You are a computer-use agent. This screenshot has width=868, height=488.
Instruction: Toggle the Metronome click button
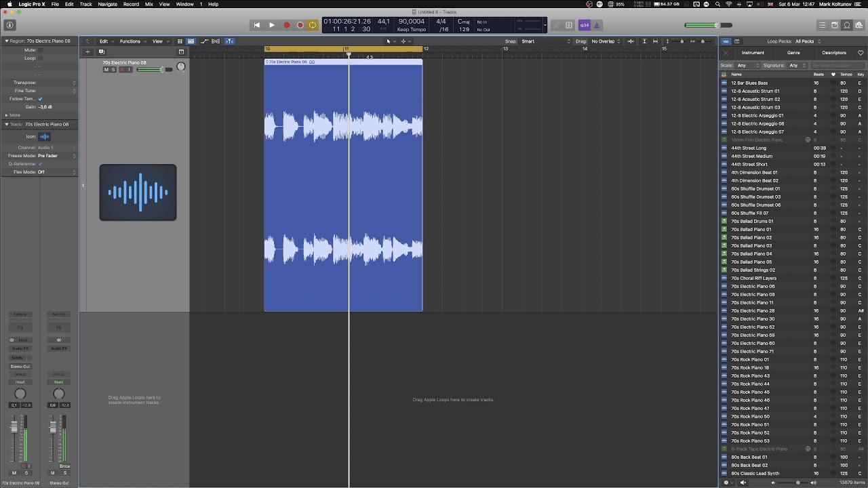[x=597, y=25]
